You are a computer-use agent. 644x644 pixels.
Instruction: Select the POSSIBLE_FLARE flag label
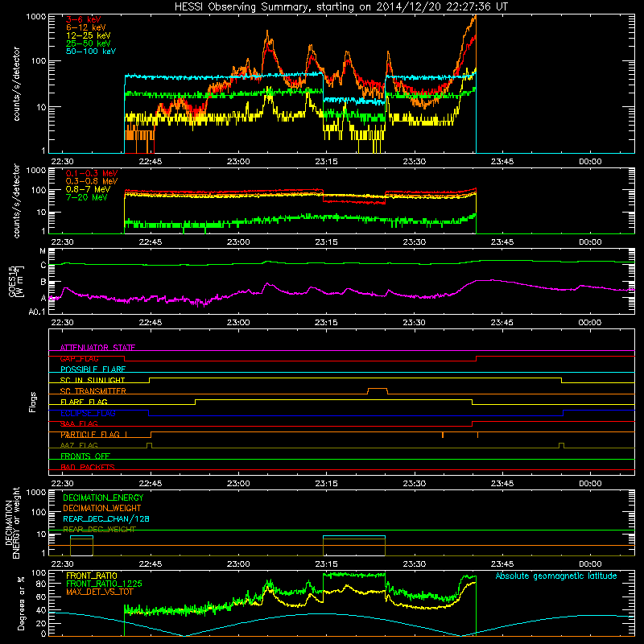pos(93,369)
